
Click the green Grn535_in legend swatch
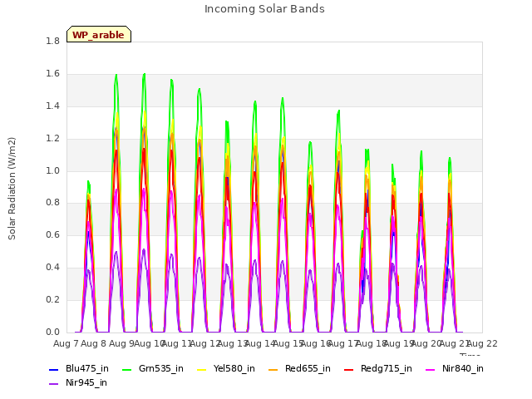pos(127,369)
